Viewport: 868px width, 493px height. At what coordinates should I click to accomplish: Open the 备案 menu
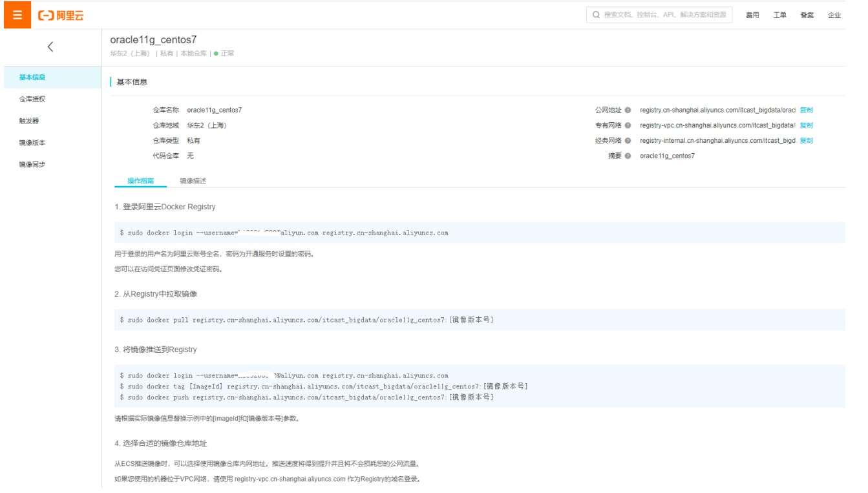(807, 16)
